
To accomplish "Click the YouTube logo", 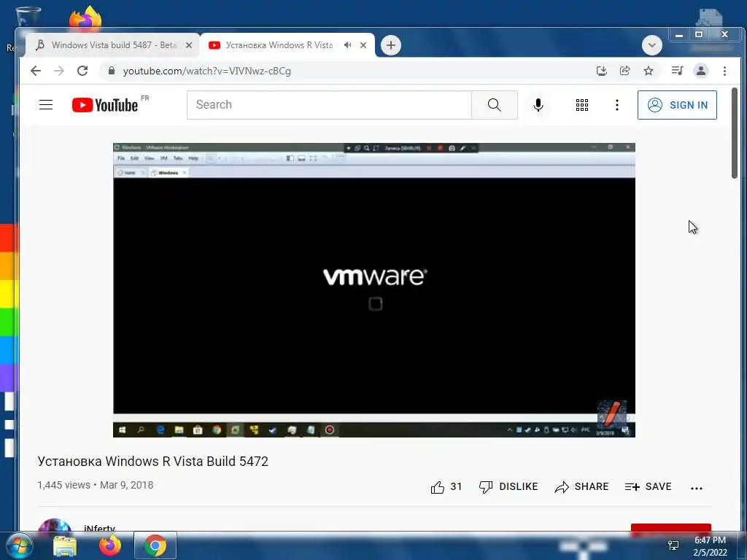I will pyautogui.click(x=105, y=105).
